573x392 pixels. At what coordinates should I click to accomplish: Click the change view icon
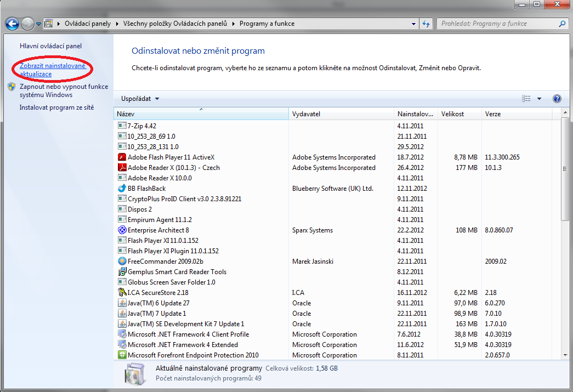tap(526, 99)
